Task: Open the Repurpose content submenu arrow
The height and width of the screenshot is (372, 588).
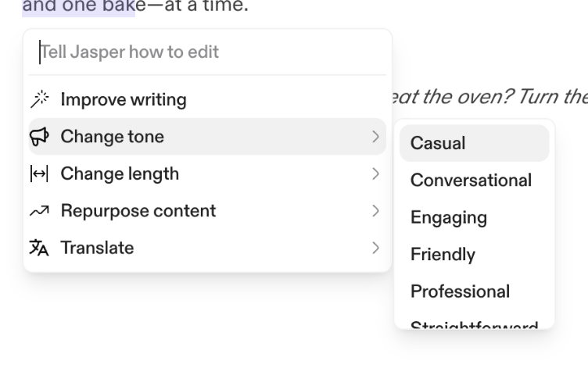Action: pos(375,211)
